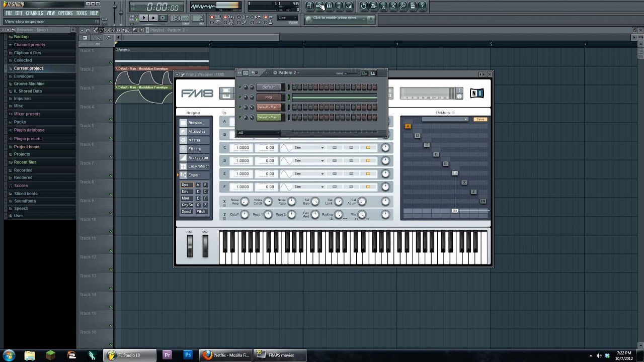Image resolution: width=644 pixels, height=362 pixels.
Task: Mute the Default channel green LED
Action: (x=240, y=87)
